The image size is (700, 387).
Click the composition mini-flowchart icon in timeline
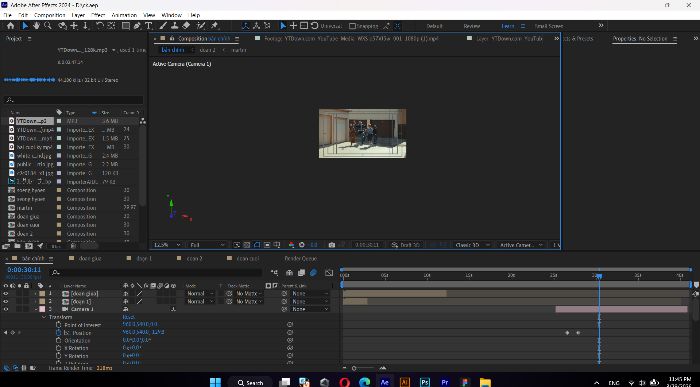tap(274, 272)
